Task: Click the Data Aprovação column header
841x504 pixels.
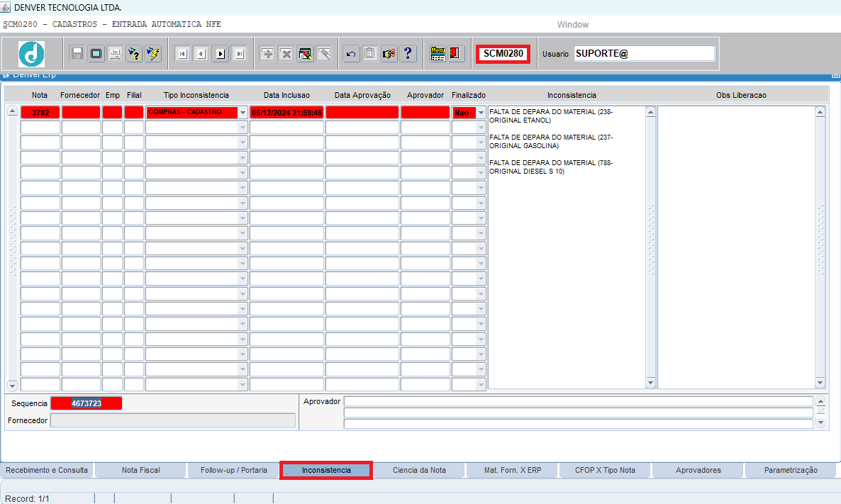Action: (362, 95)
